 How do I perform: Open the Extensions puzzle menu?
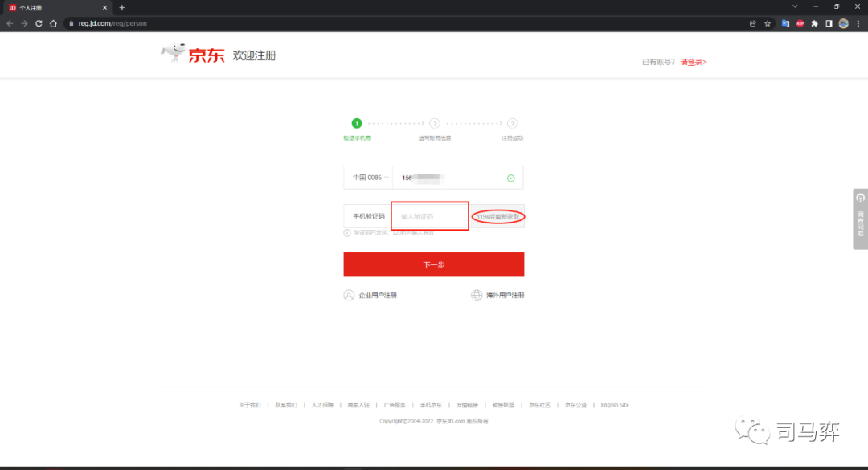(814, 24)
